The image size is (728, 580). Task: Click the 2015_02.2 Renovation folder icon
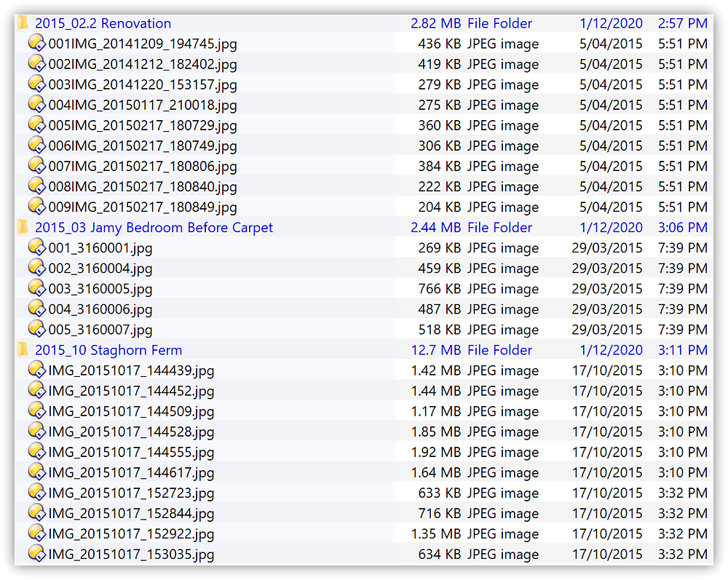coord(24,23)
